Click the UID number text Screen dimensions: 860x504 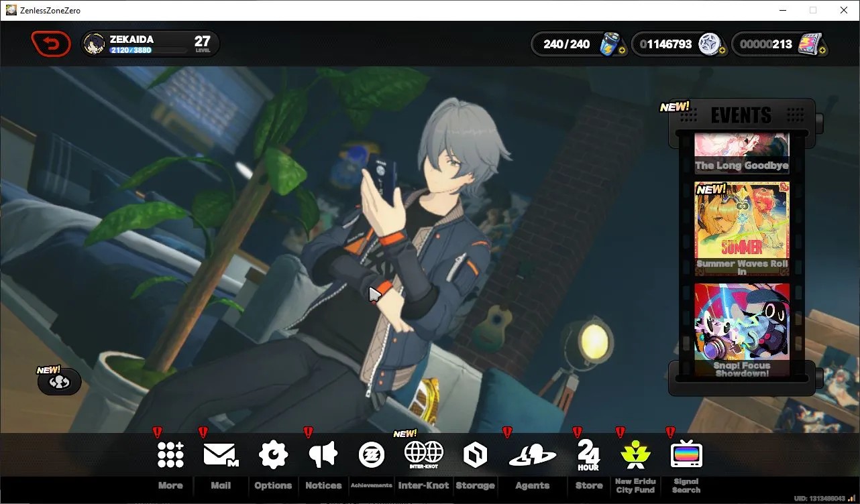pos(819,499)
